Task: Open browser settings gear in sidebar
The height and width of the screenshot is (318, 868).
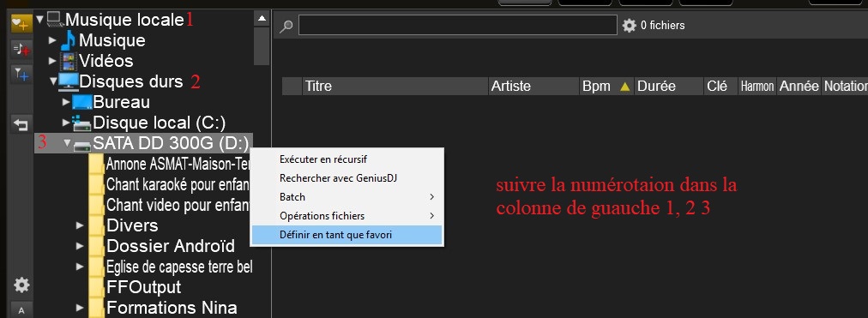Action: [21, 285]
